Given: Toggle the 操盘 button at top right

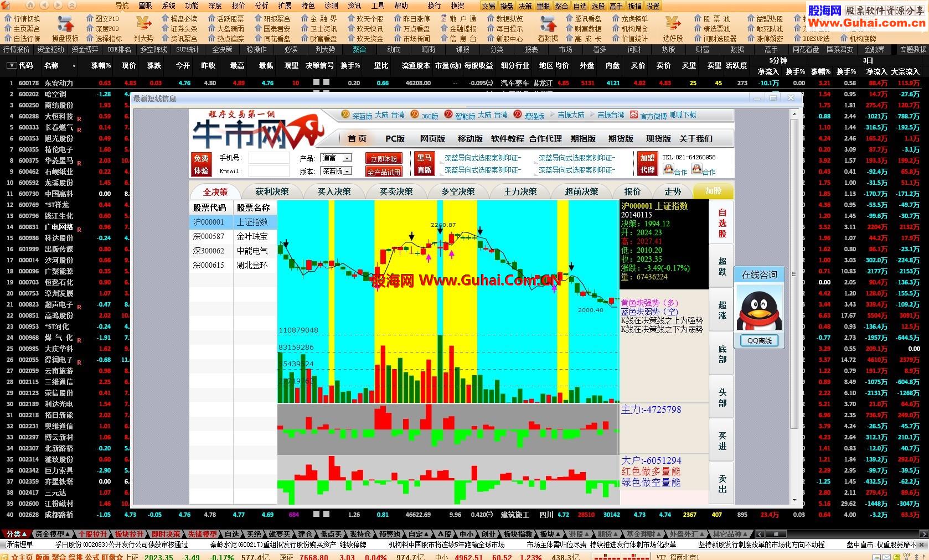Looking at the screenshot, I should pyautogui.click(x=507, y=6).
